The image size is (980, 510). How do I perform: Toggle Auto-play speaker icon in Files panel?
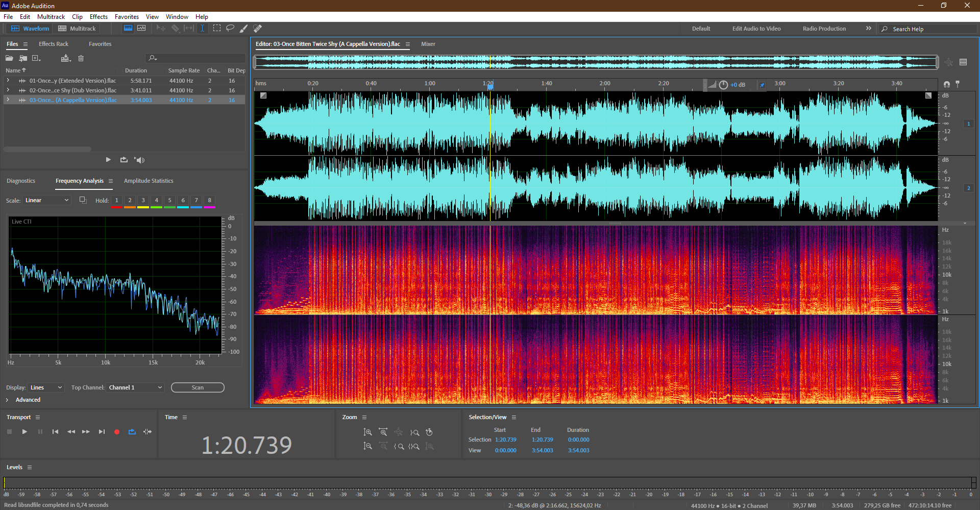tap(139, 160)
